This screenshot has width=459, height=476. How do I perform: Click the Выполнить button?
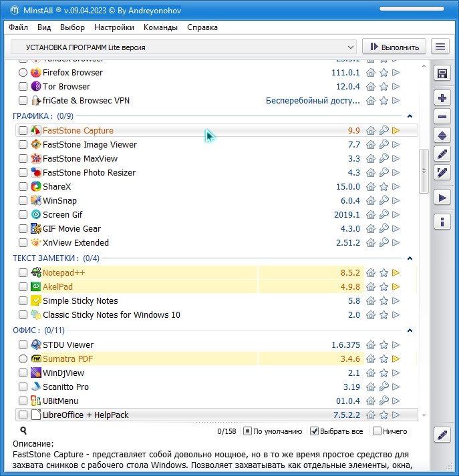coord(394,47)
